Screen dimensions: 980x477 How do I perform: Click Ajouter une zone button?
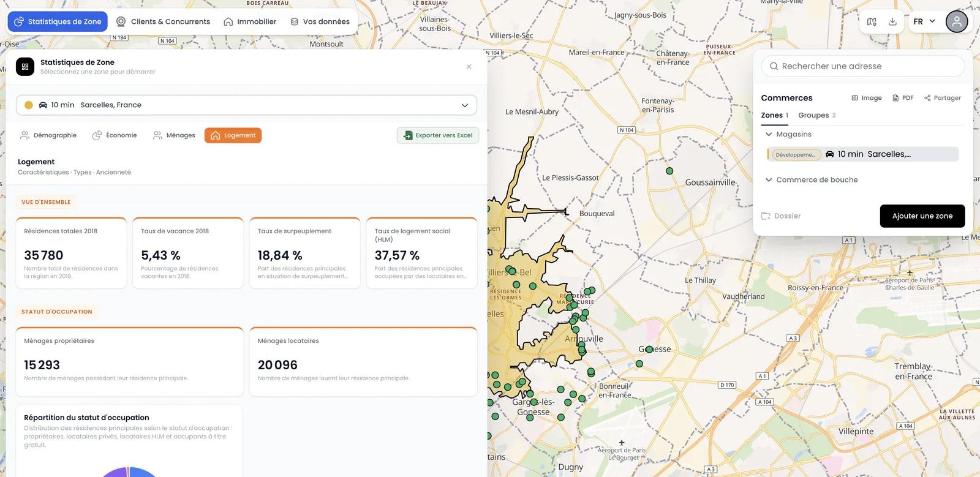[922, 216]
